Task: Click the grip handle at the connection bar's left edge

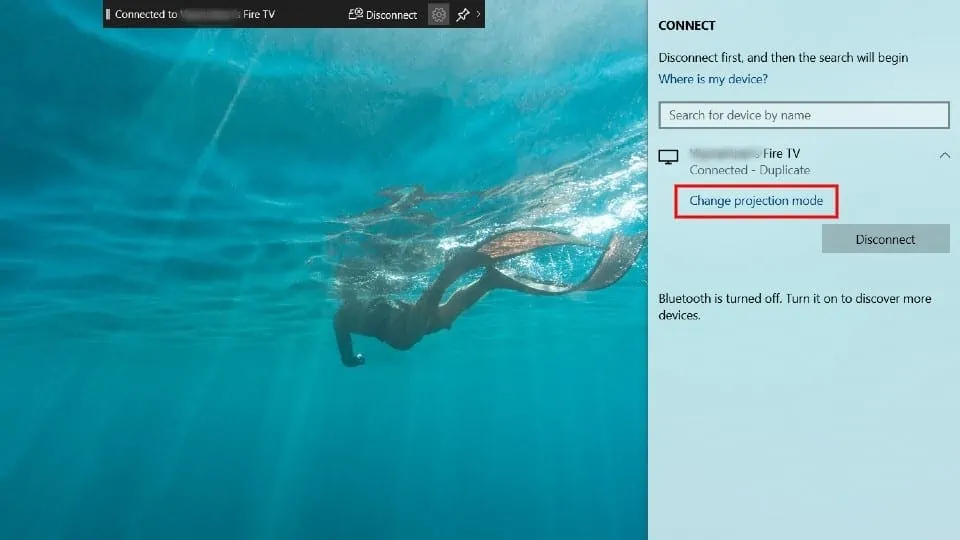Action: click(x=108, y=15)
